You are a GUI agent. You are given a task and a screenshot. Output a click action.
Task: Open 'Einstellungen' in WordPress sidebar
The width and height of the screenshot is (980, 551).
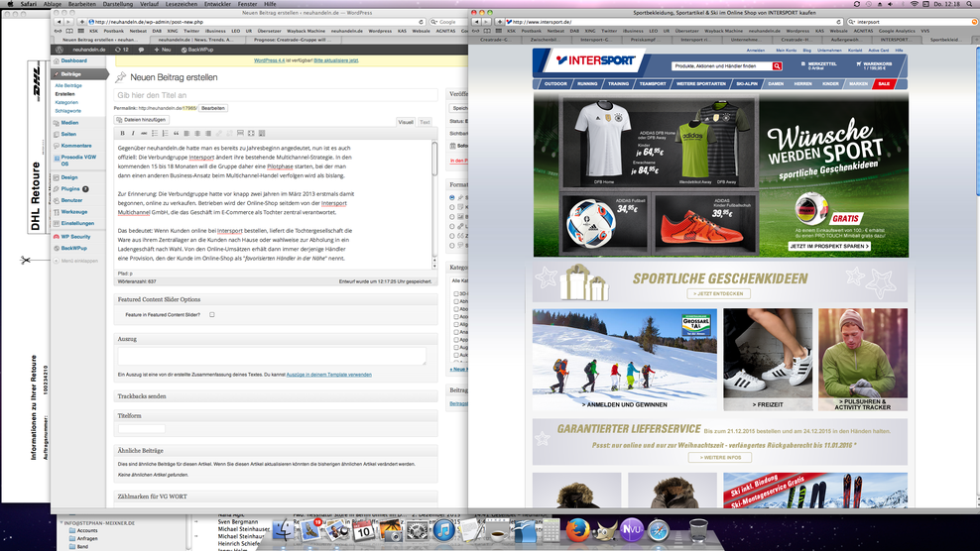tap(77, 223)
